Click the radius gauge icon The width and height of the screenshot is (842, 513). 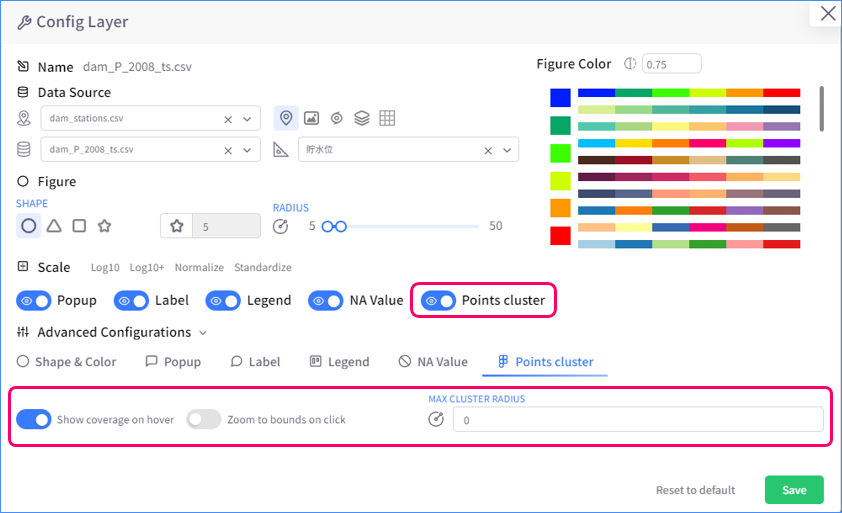[x=280, y=227]
